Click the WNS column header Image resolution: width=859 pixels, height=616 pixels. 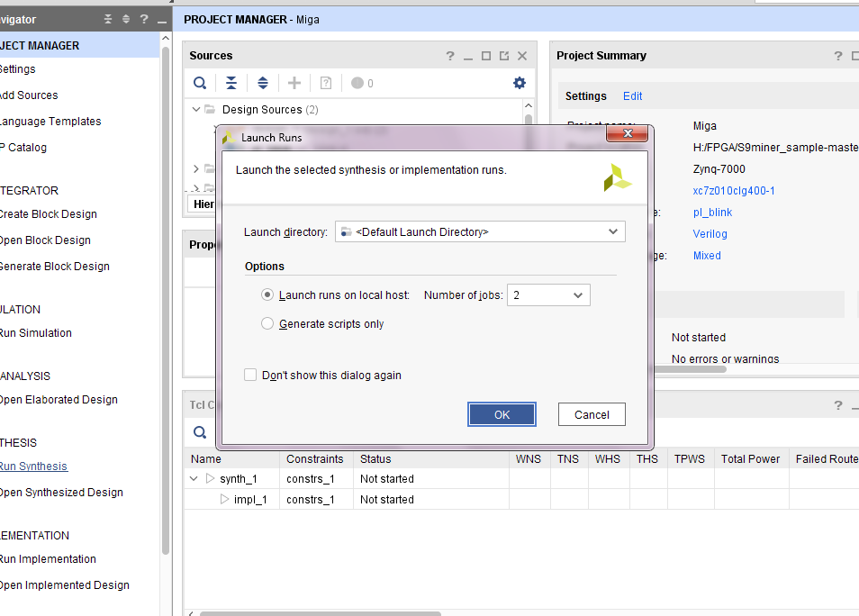pyautogui.click(x=529, y=459)
